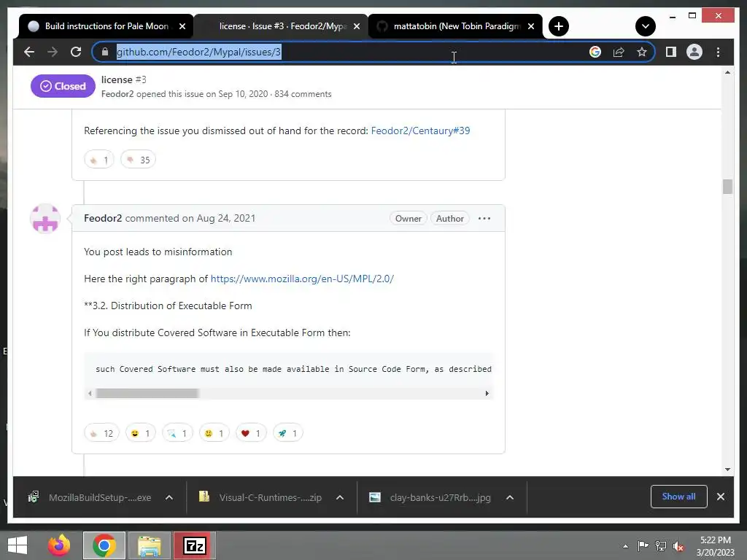The height and width of the screenshot is (560, 747).
Task: Share this page from address bar
Action: [619, 52]
